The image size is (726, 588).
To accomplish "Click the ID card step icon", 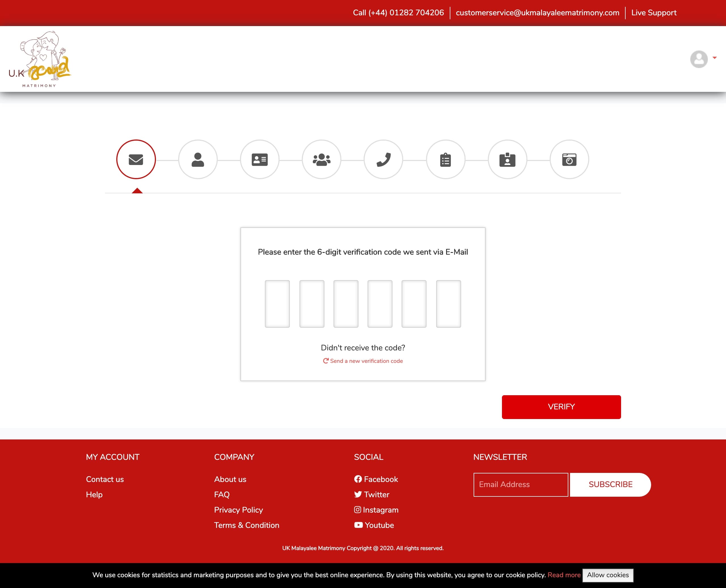I will coord(260,159).
